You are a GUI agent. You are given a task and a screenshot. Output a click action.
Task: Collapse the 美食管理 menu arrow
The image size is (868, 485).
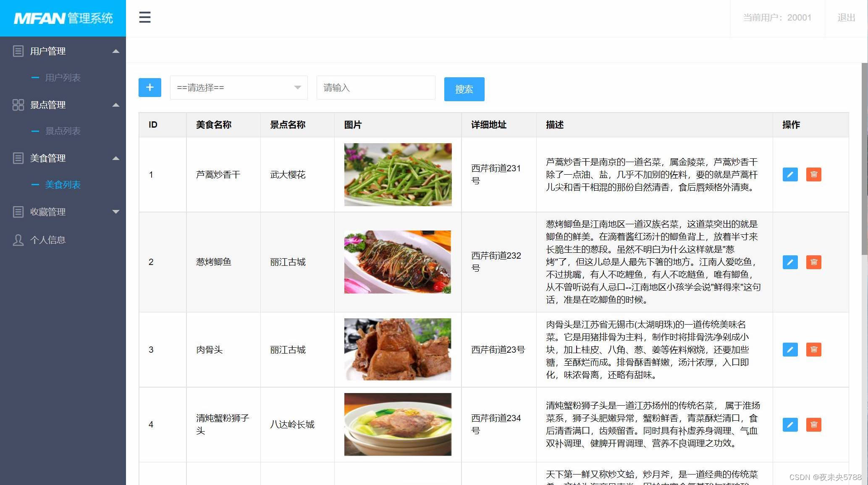(116, 158)
